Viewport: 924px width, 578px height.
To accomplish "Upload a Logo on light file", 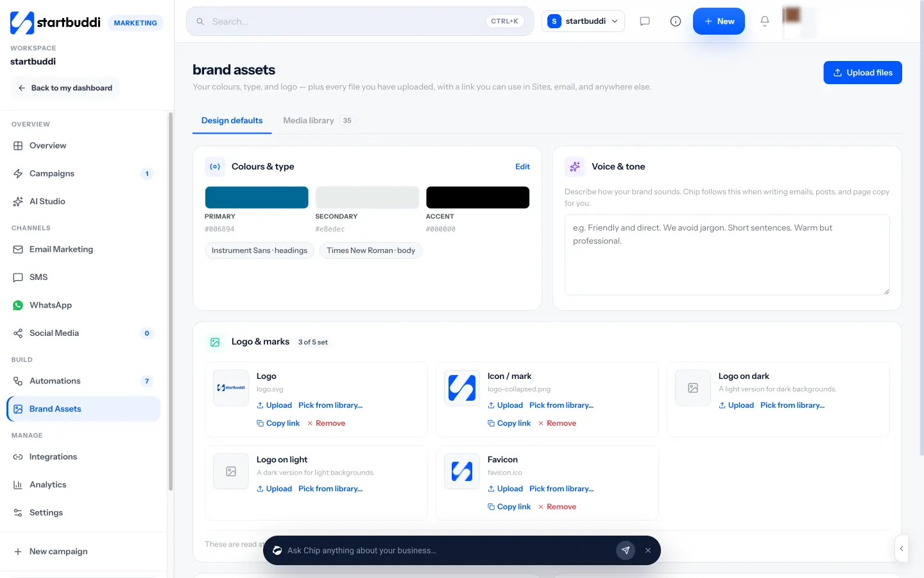I will pyautogui.click(x=274, y=489).
